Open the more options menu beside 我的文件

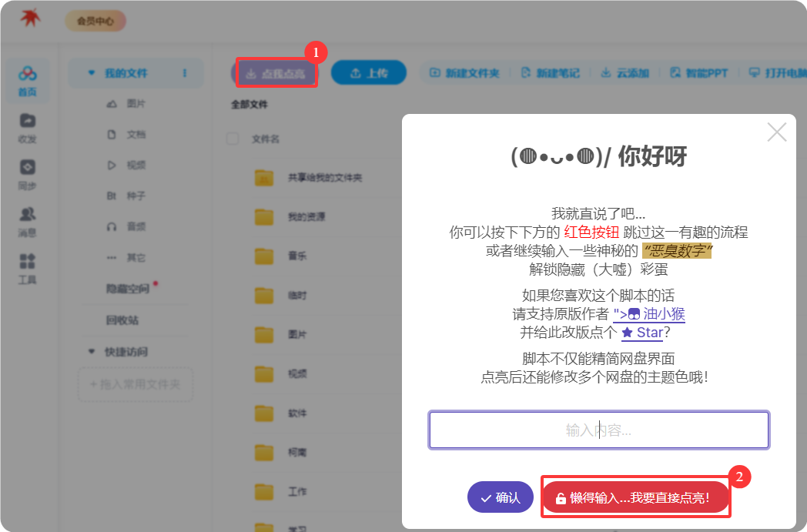[x=185, y=73]
